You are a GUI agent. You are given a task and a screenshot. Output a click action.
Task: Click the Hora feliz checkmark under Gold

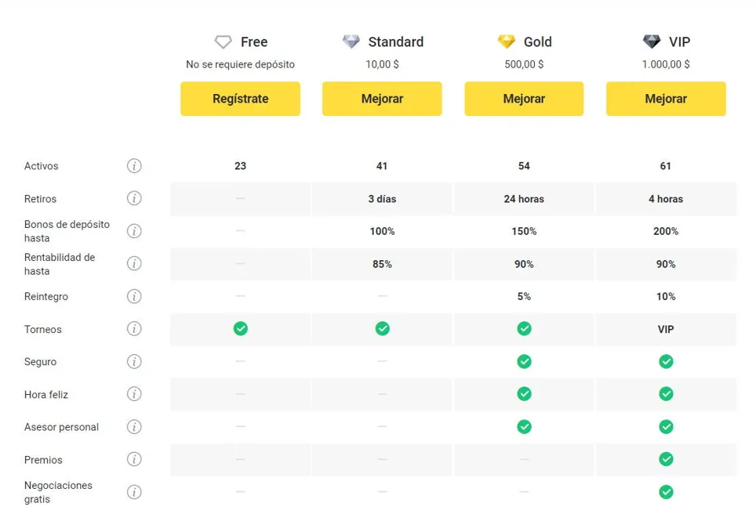coord(524,394)
